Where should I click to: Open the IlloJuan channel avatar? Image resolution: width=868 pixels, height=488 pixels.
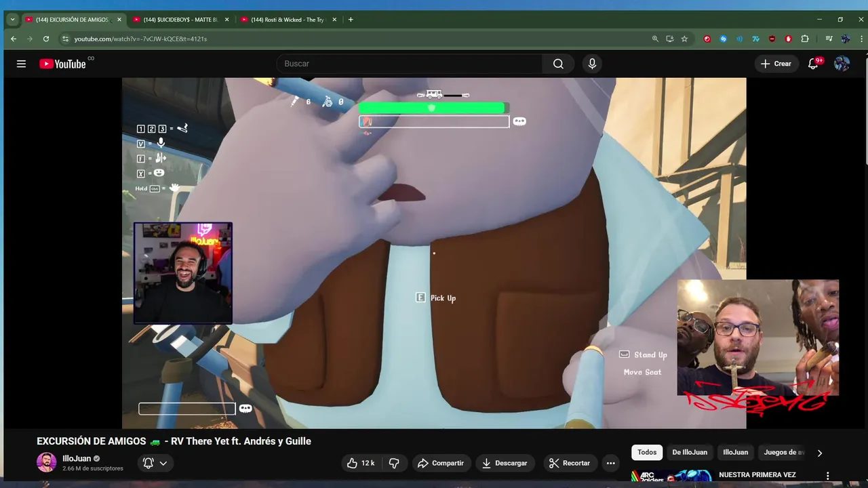(47, 463)
